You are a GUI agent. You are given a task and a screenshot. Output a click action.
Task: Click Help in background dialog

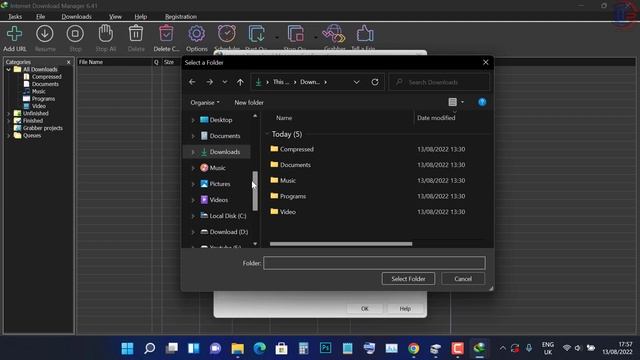tap(405, 309)
